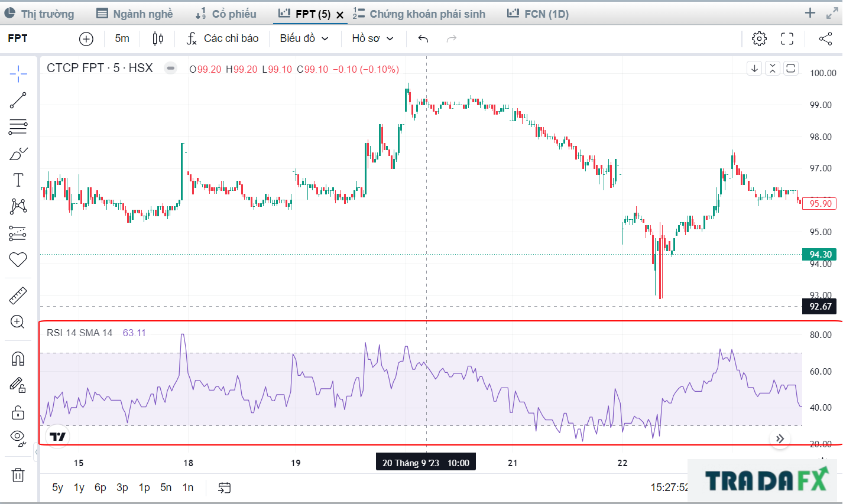
Task: Undo the last chart action
Action: click(423, 39)
